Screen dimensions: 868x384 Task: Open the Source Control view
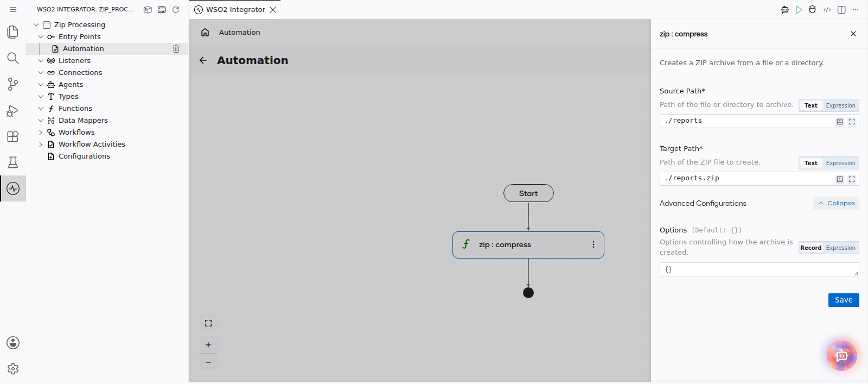(13, 84)
